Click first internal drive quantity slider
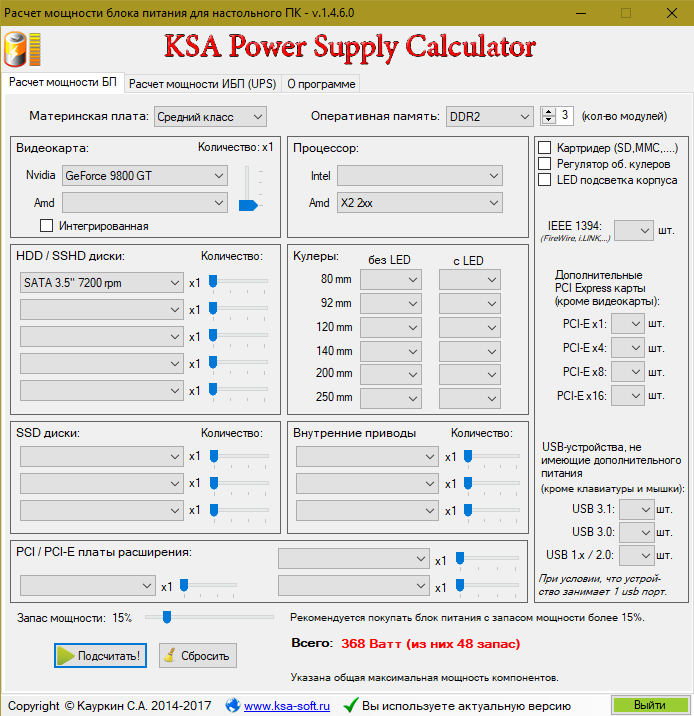The width and height of the screenshot is (694, 716). click(492, 457)
